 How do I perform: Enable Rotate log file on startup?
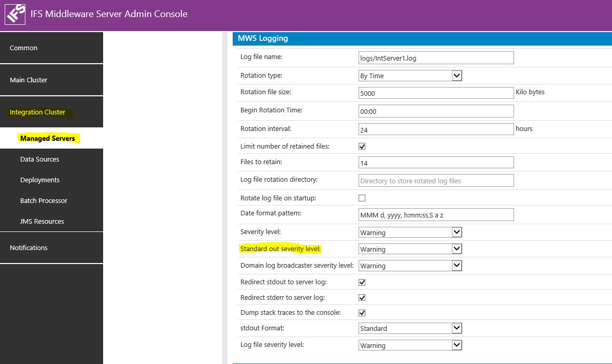point(362,198)
